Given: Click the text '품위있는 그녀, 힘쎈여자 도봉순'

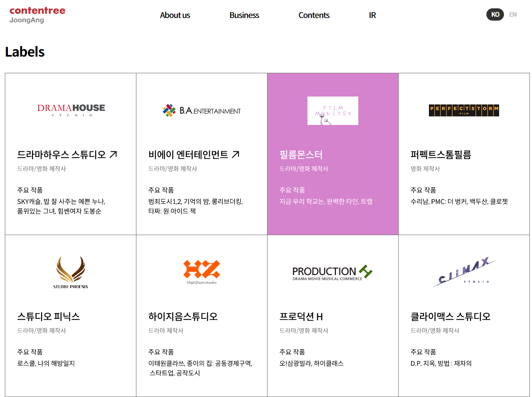Looking at the screenshot, I should (x=59, y=211).
